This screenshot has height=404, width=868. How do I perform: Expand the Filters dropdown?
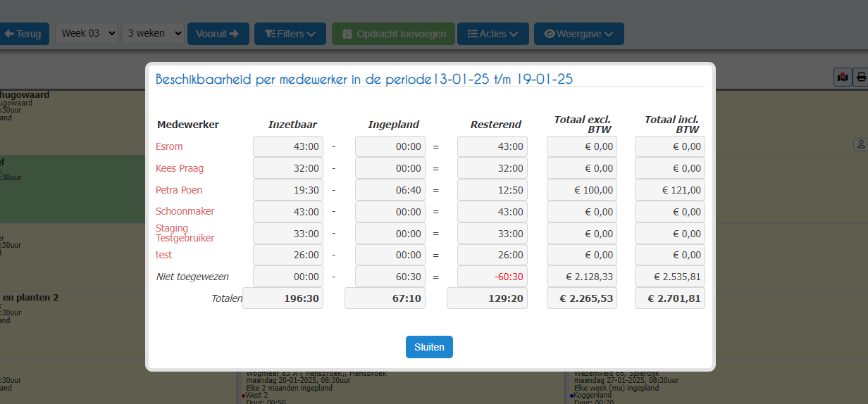click(x=290, y=34)
